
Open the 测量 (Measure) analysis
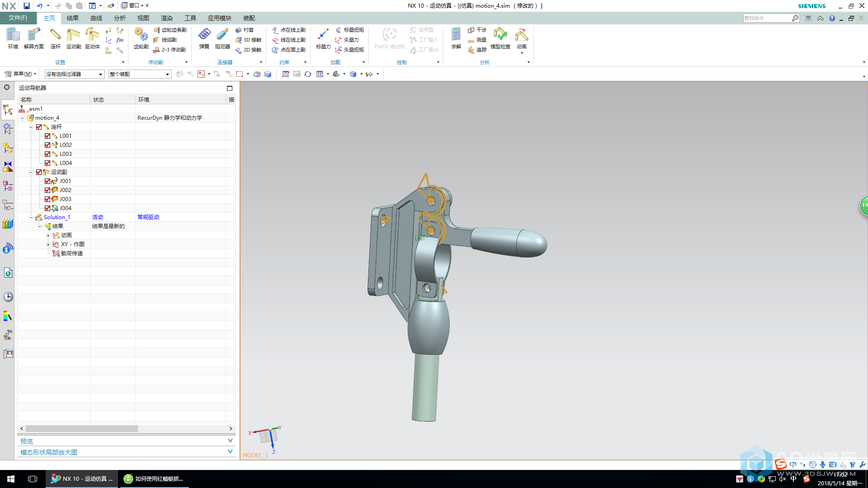(x=477, y=40)
